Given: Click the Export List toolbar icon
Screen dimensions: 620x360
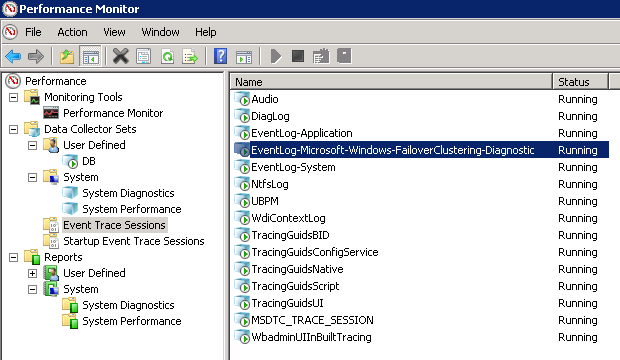Looking at the screenshot, I should pyautogui.click(x=190, y=57).
